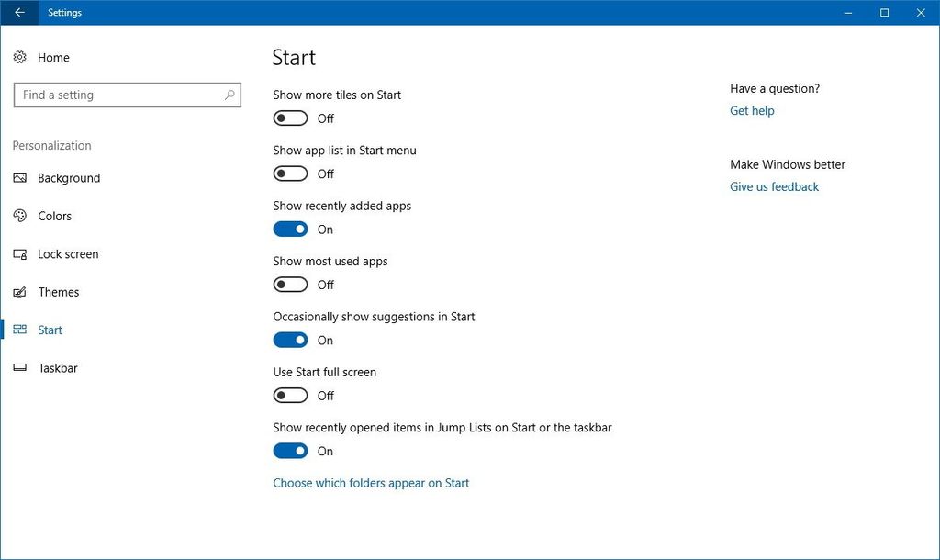
Task: Click the Colors palette icon
Action: tap(20, 216)
